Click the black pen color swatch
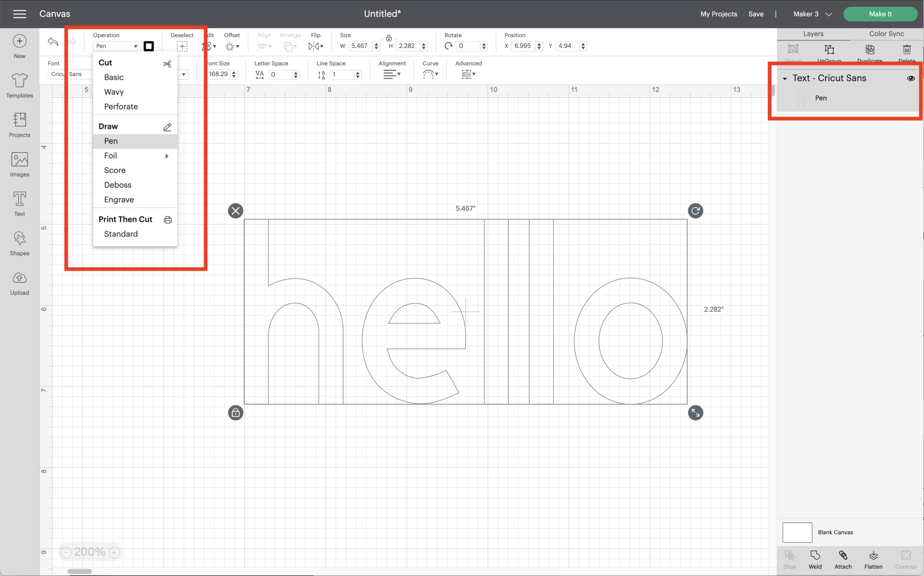This screenshot has width=924, height=576. [148, 46]
